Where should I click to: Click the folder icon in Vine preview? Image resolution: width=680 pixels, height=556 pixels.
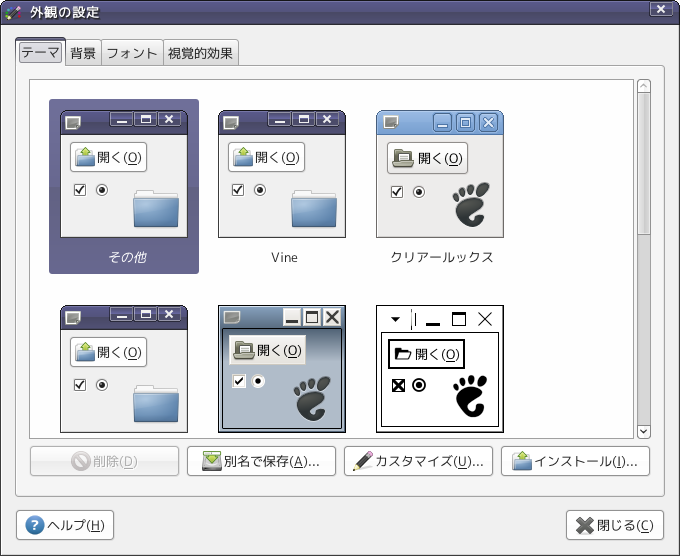[x=314, y=209]
